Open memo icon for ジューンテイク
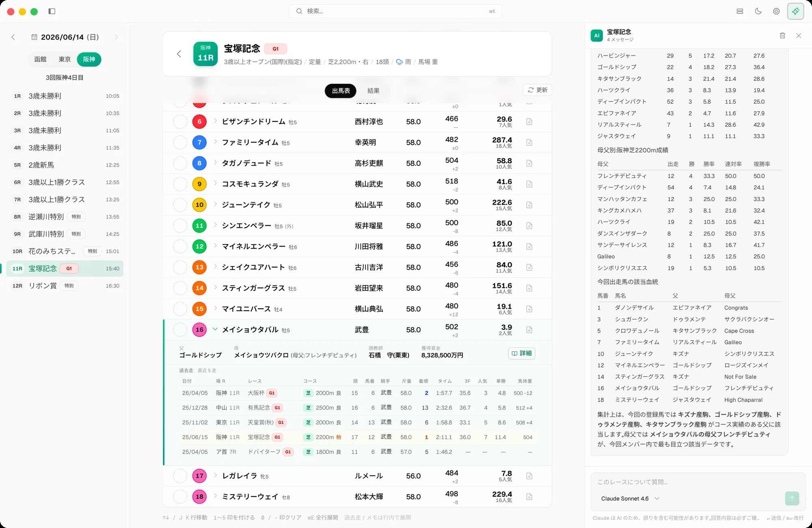Image resolution: width=812 pixels, height=528 pixels. click(529, 205)
